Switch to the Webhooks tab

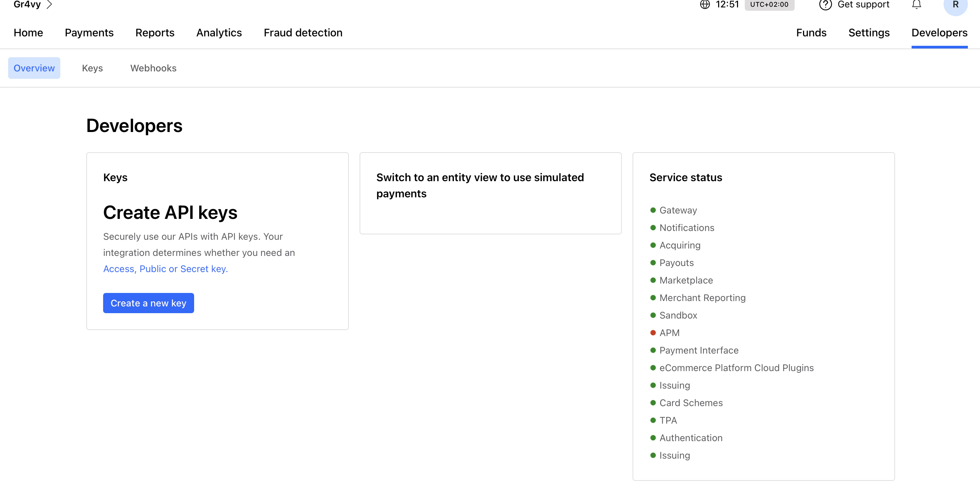pos(153,68)
